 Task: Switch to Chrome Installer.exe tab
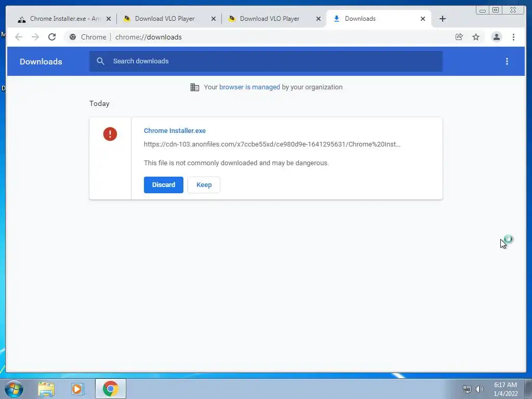point(64,19)
